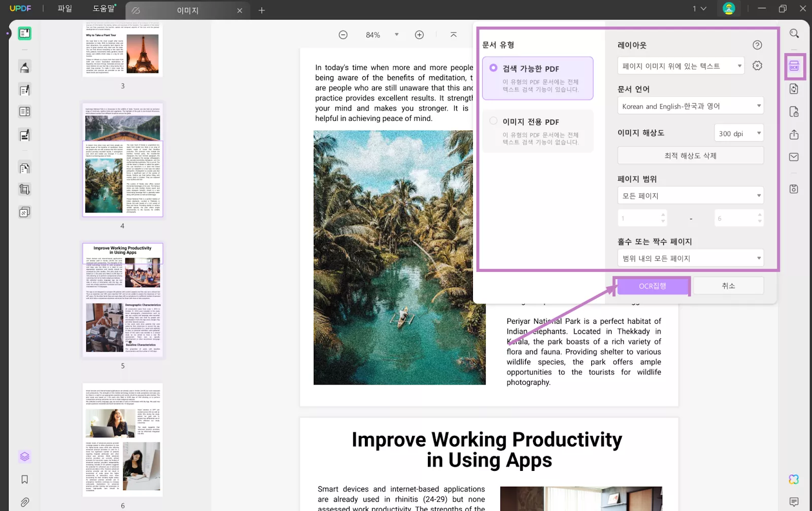This screenshot has width=812, height=511.
Task: Click the layout help question mark icon
Action: (x=757, y=45)
